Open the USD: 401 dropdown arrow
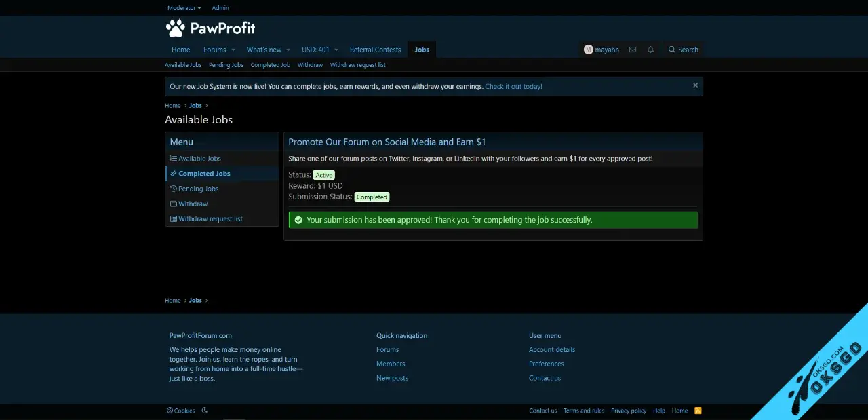The height and width of the screenshot is (420, 868). coord(336,50)
